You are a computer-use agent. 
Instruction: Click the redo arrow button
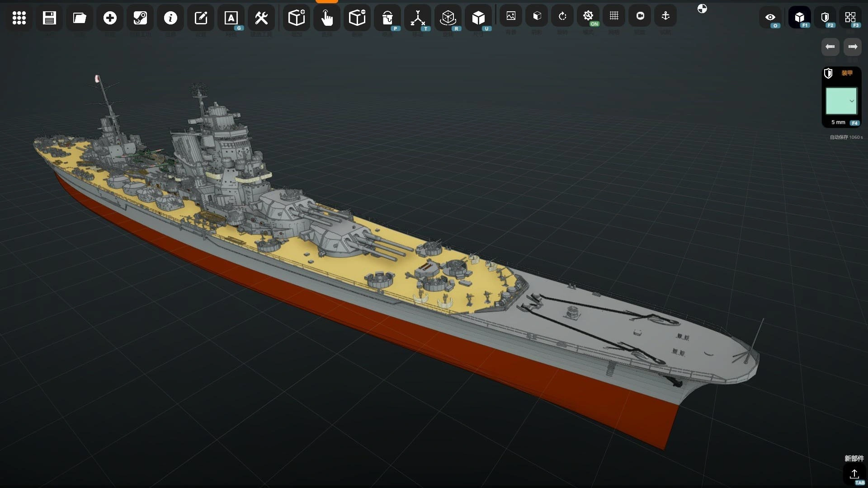coord(853,47)
